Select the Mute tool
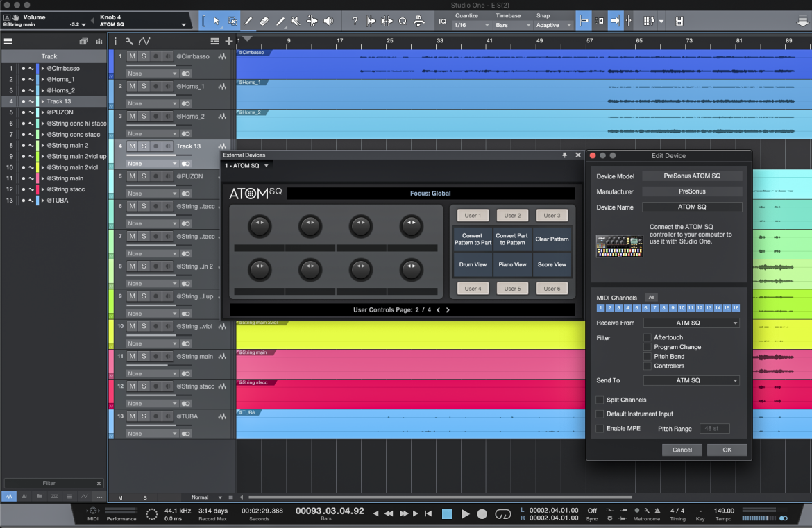The height and width of the screenshot is (528, 812). coord(296,22)
